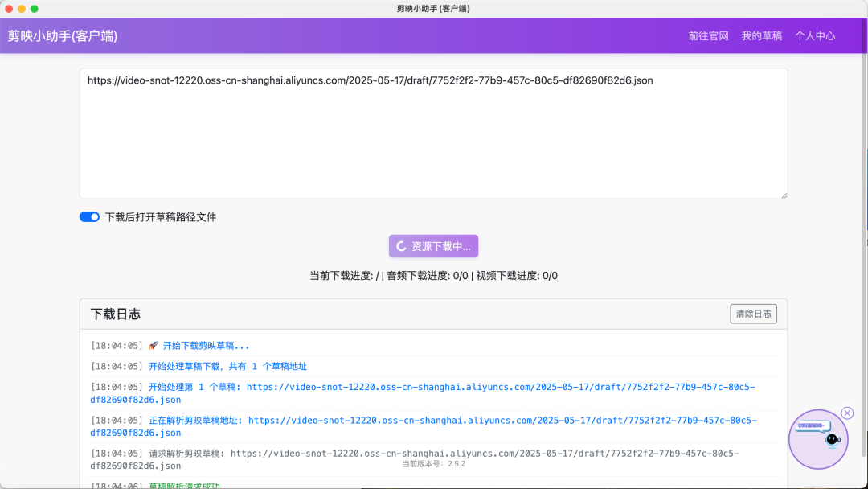
Task: Go to 个人中心 in header
Action: click(x=815, y=36)
